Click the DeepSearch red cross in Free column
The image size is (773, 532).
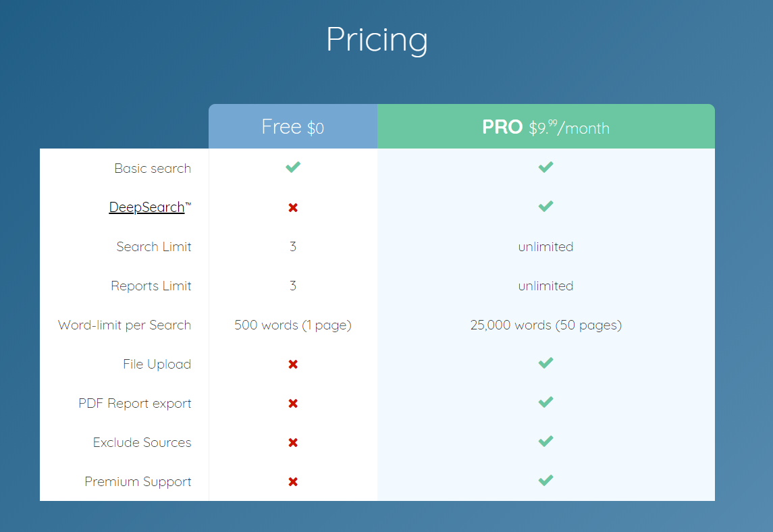pyautogui.click(x=293, y=207)
